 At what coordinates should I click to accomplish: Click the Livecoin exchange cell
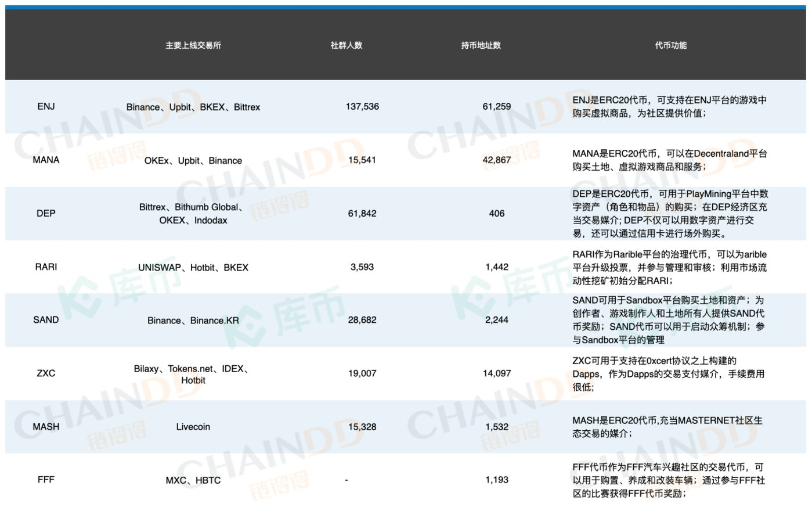click(x=193, y=427)
